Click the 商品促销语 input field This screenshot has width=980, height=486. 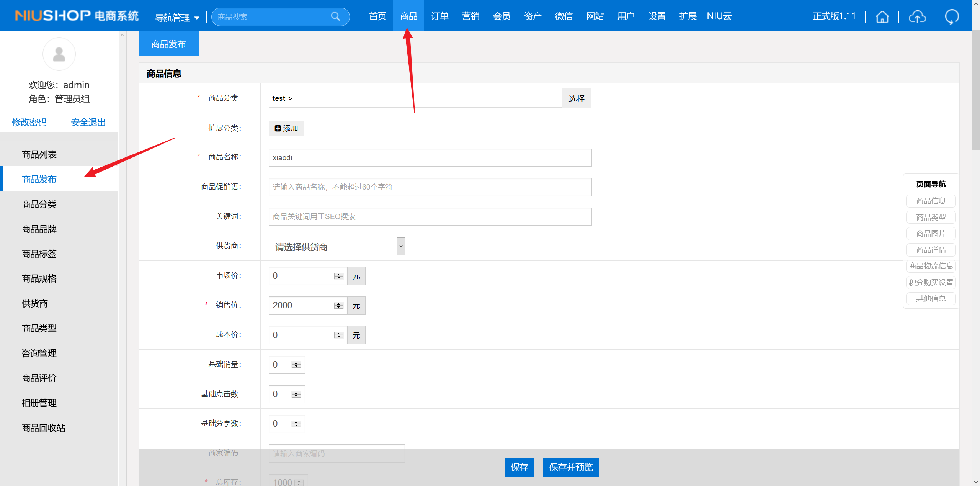[x=430, y=187]
